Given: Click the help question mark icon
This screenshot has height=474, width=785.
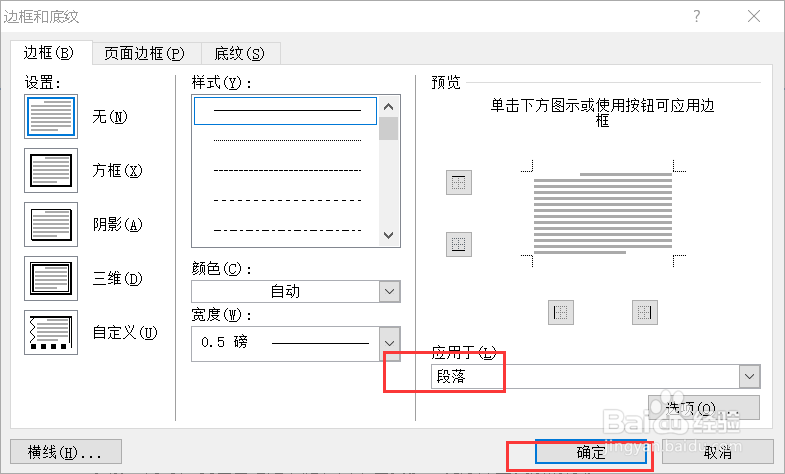Looking at the screenshot, I should (696, 17).
